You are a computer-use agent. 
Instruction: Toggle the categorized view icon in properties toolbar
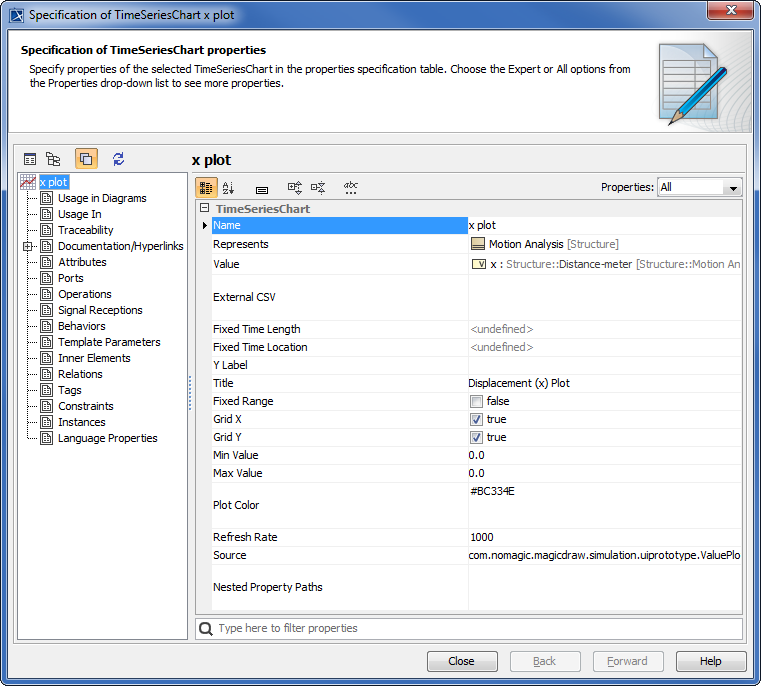click(206, 187)
